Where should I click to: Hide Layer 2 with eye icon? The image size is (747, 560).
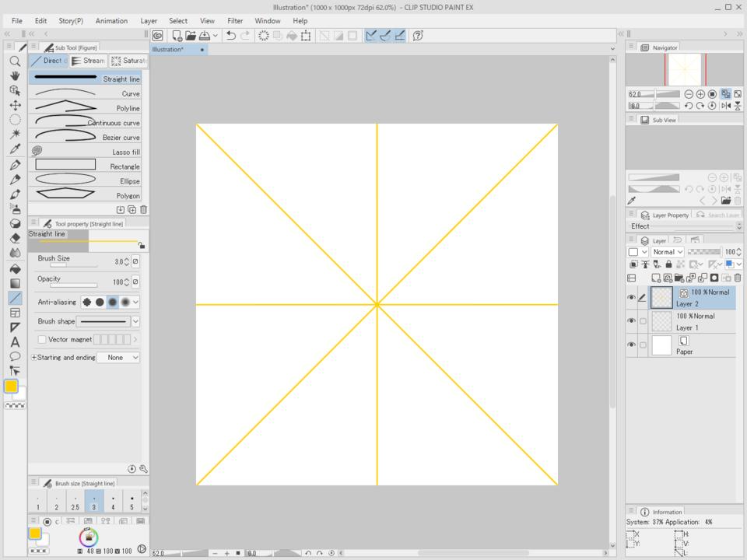pyautogui.click(x=631, y=297)
